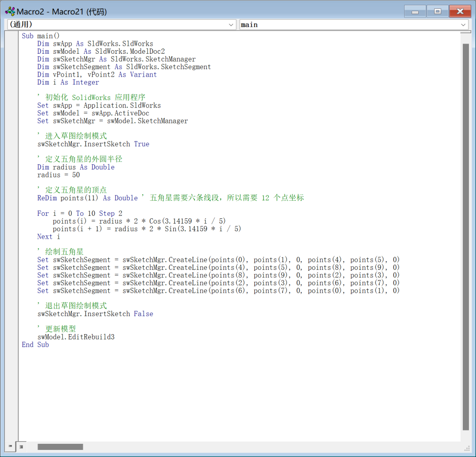Click the horizontal scrollbar thumb
Screen dimensions: 476x457
point(60,447)
